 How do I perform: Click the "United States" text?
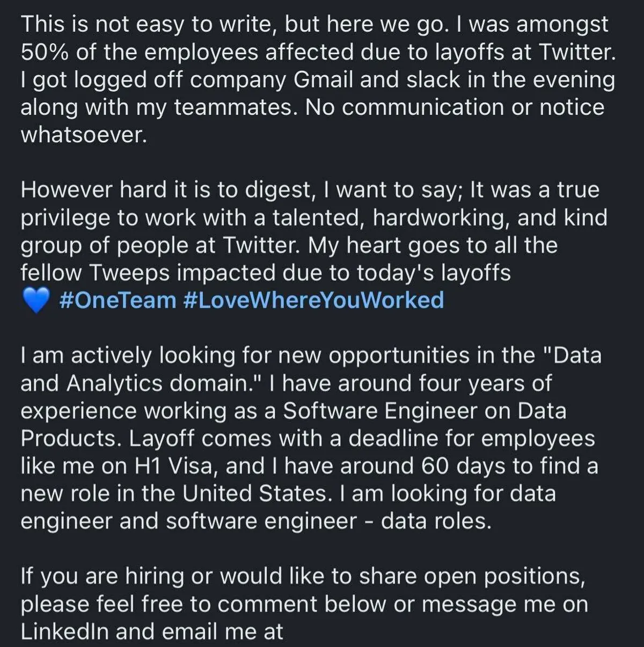click(254, 493)
